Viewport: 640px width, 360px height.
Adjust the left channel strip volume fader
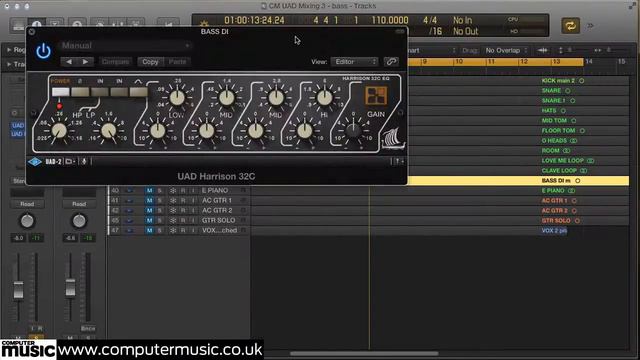point(18,290)
